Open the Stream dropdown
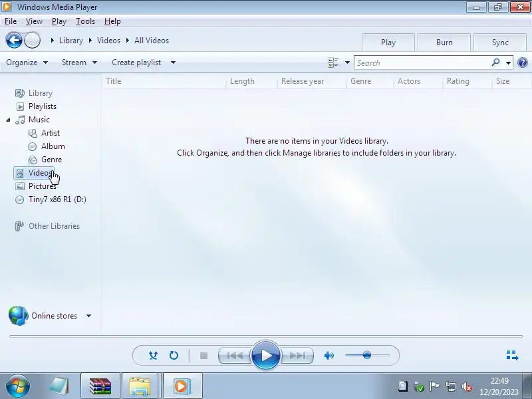This screenshot has height=399, width=532. 79,63
